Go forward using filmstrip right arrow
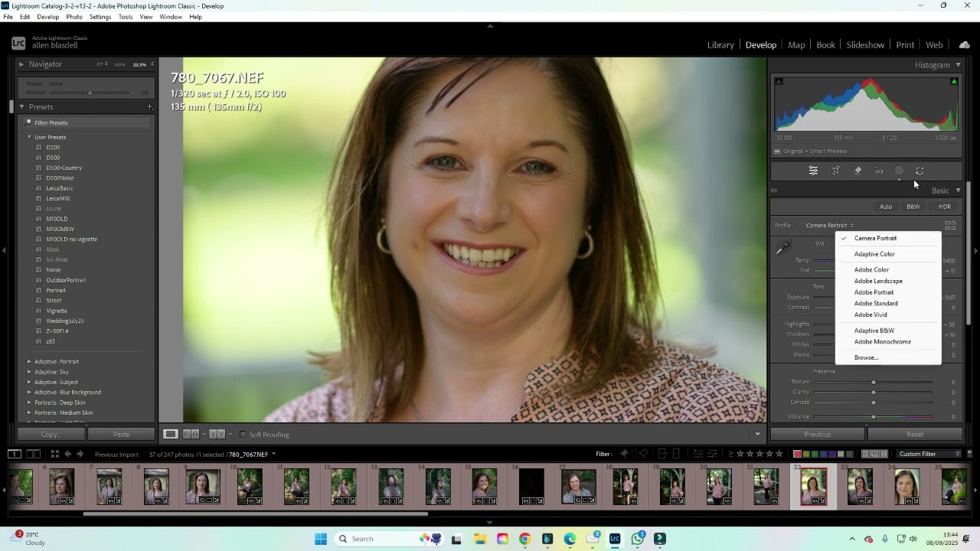This screenshot has width=980, height=551. point(80,455)
